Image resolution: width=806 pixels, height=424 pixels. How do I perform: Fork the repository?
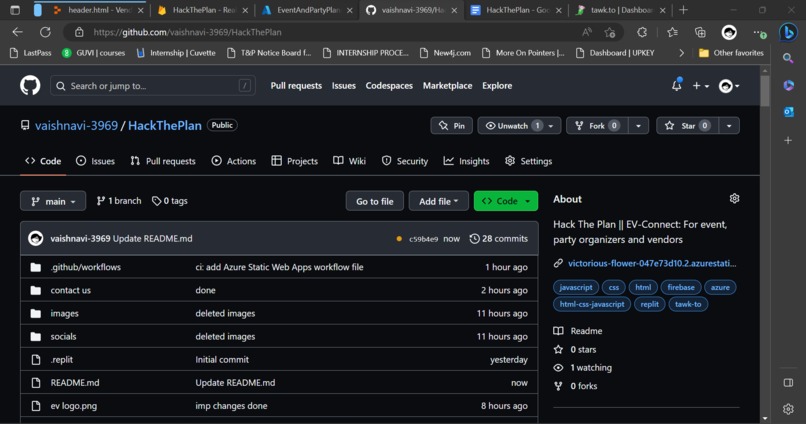tap(596, 125)
